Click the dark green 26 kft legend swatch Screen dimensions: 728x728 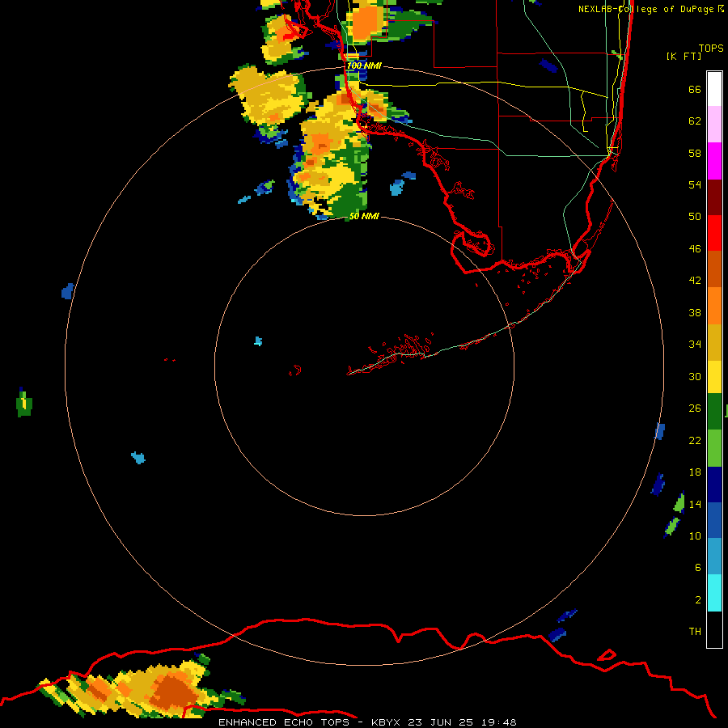point(714,412)
